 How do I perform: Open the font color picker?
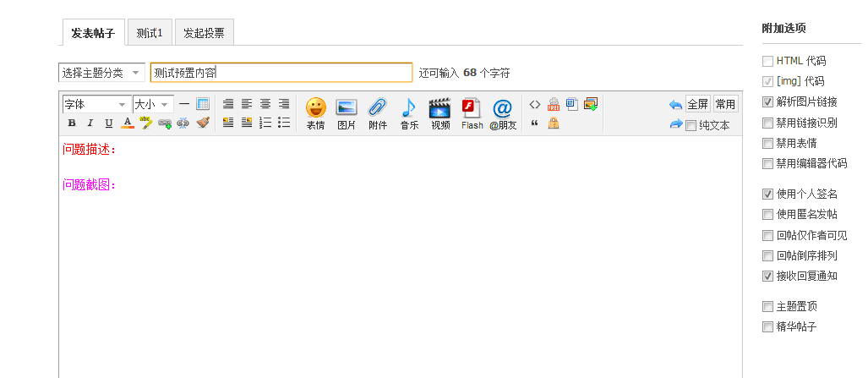(x=128, y=123)
